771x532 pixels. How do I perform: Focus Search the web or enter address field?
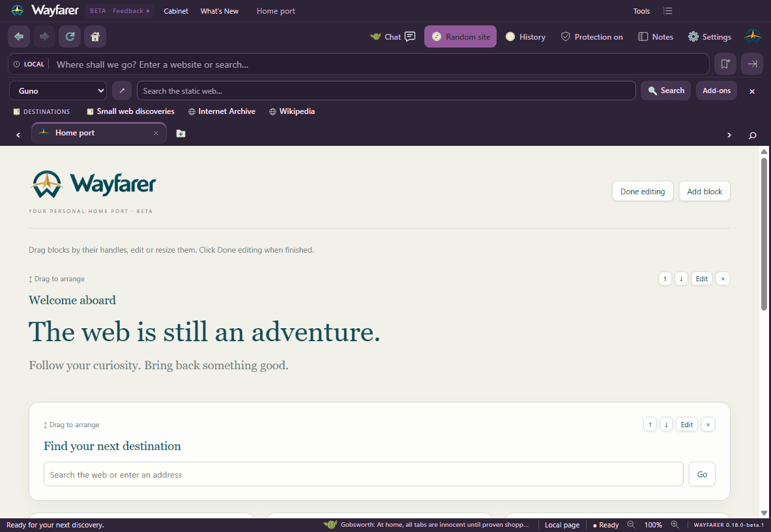click(364, 474)
